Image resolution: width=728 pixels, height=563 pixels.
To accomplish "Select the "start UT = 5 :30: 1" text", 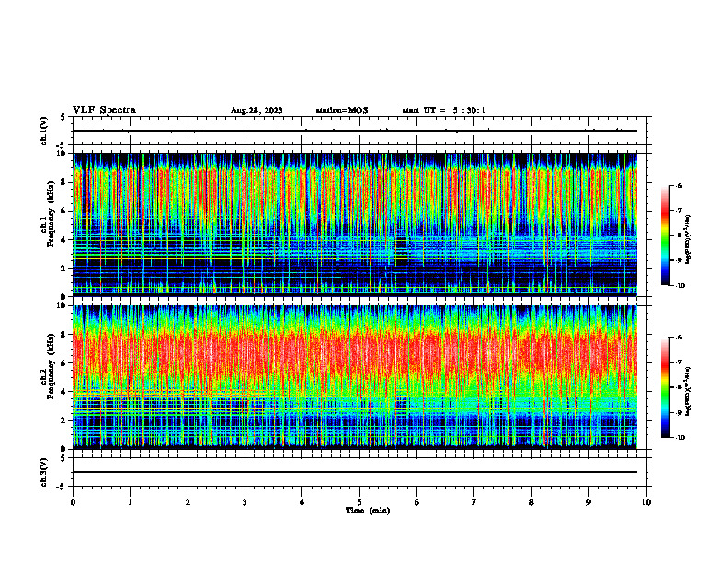I will coord(444,110).
